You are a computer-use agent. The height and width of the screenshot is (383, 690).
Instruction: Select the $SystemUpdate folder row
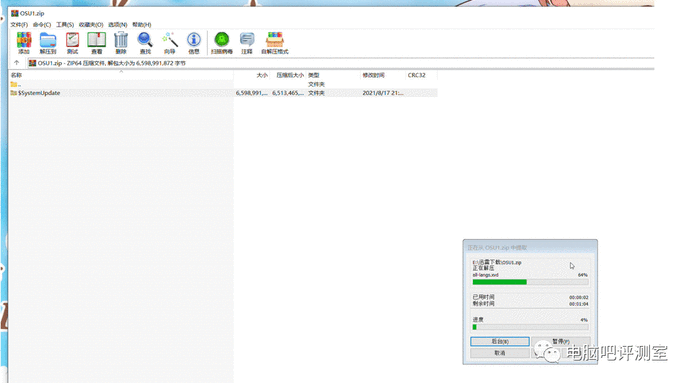(x=223, y=93)
